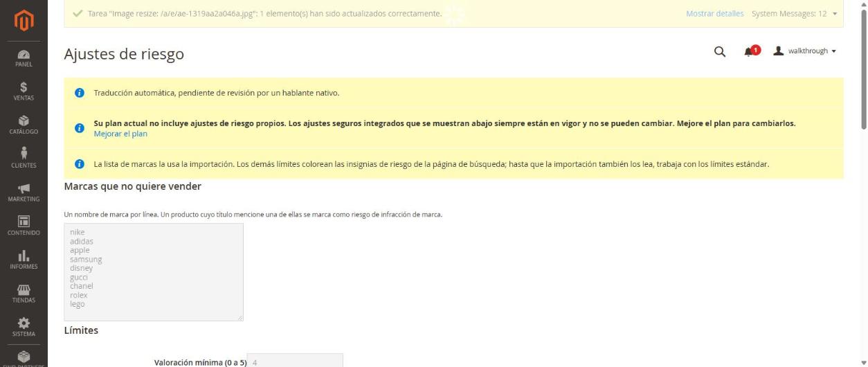Open the Clientes sidebar menu
This screenshot has height=367, width=868.
24,158
